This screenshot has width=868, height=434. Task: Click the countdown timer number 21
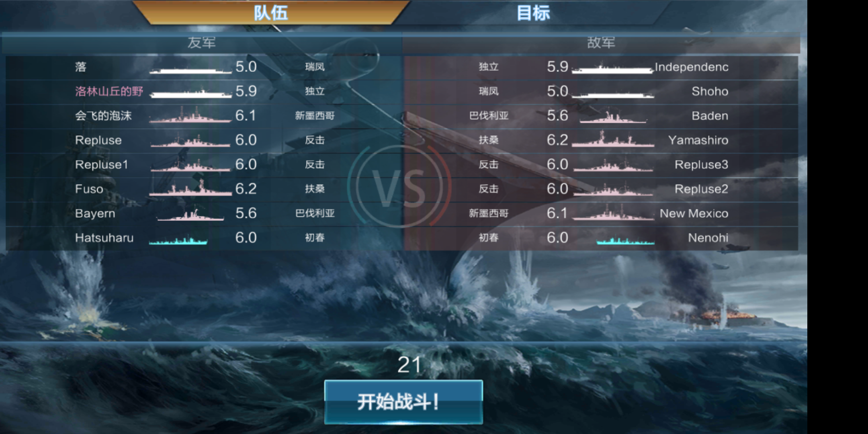click(409, 365)
